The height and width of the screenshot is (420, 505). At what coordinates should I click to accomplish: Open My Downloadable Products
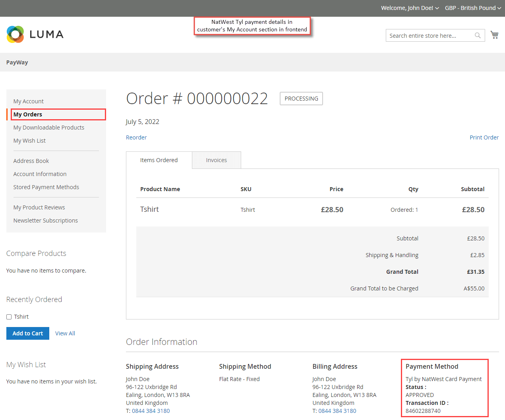(x=49, y=128)
